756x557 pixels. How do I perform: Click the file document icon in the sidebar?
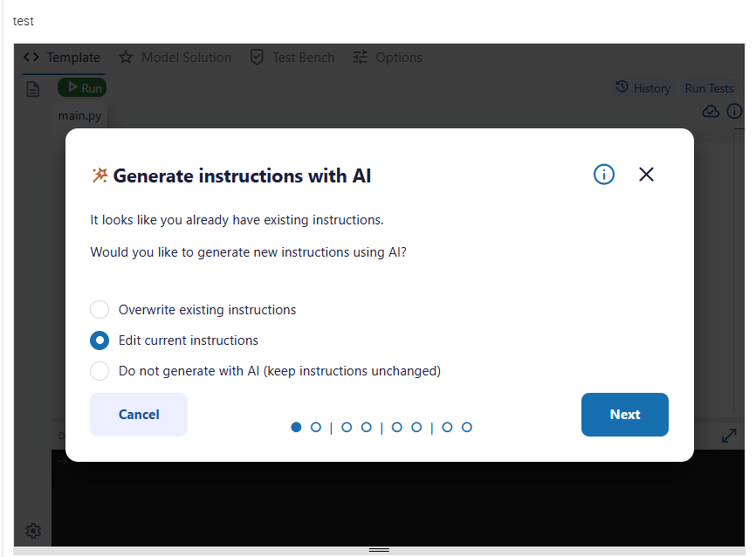coord(32,87)
